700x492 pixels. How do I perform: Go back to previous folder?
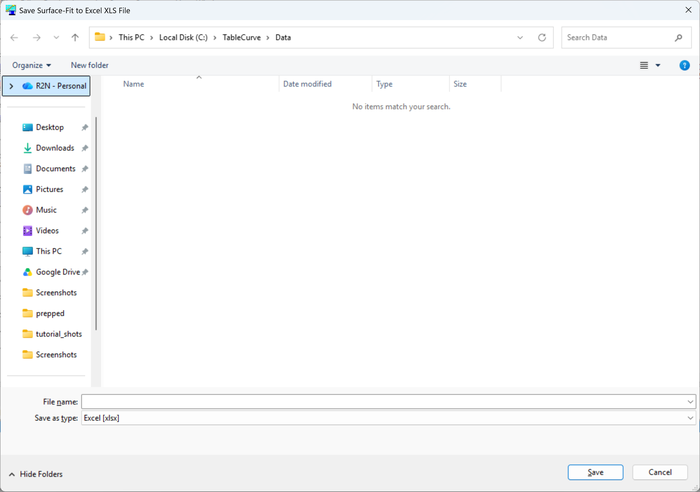tap(14, 38)
